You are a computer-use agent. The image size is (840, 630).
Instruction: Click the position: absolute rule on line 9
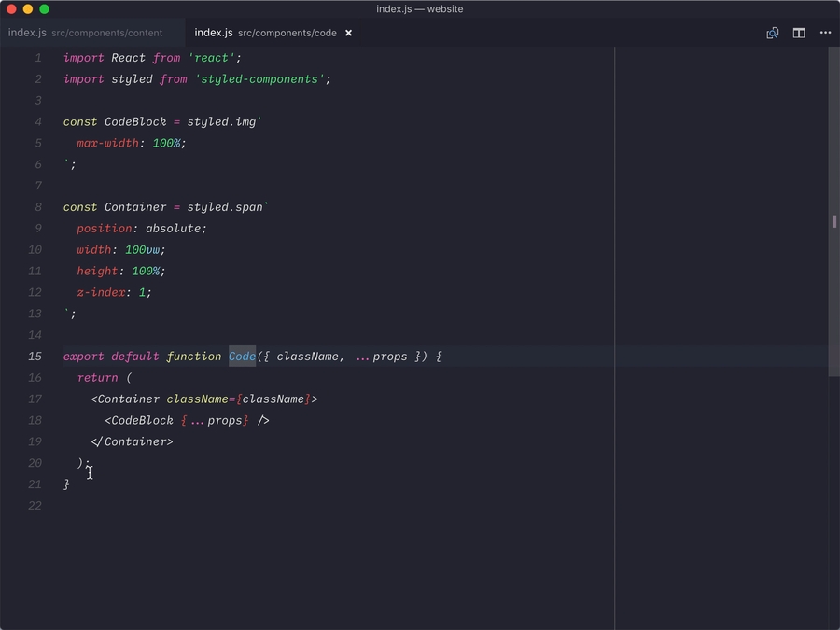tap(138, 228)
